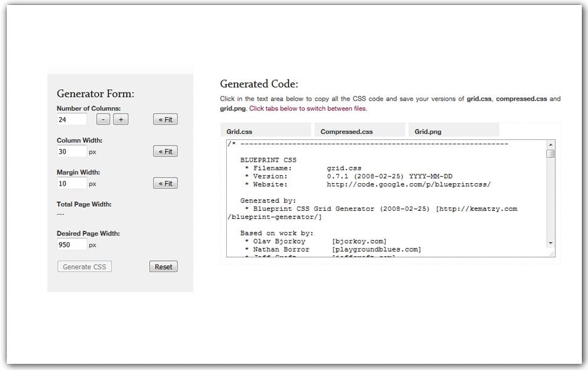
Task: Click the Fit button beside Column Width
Action: (x=165, y=151)
